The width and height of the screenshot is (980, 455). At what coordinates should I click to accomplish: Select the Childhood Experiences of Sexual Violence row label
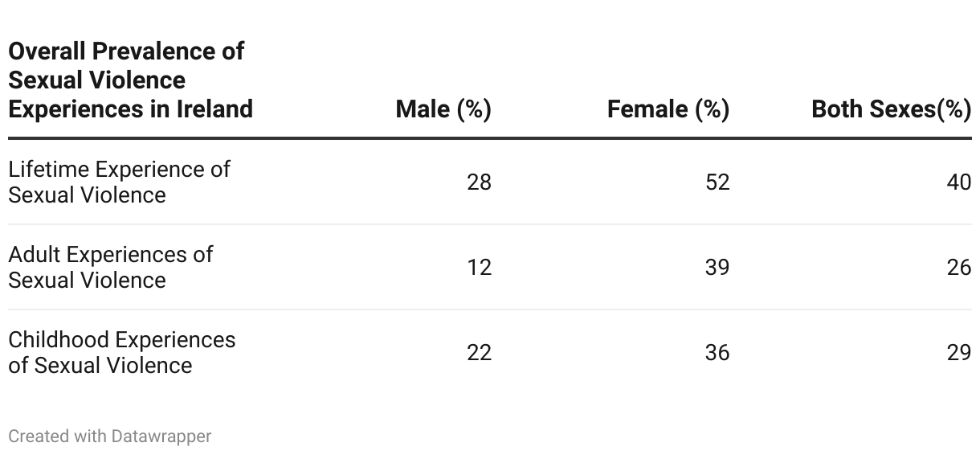pyautogui.click(x=121, y=352)
